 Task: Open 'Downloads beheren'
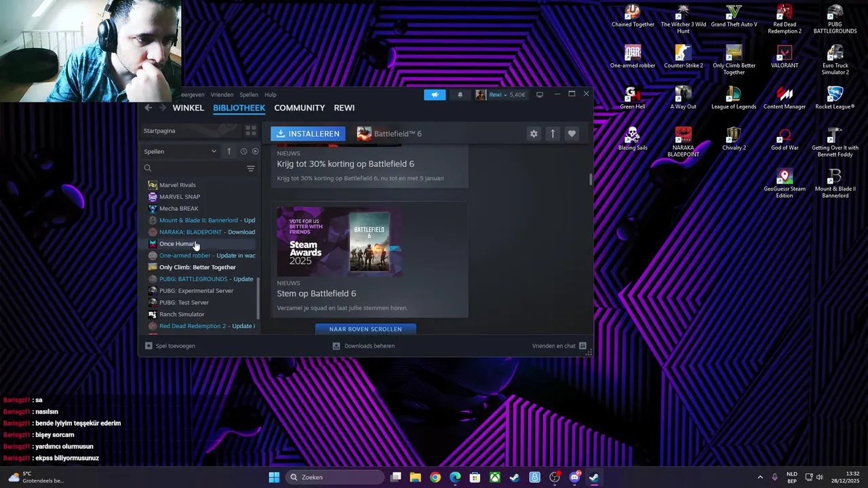point(363,346)
